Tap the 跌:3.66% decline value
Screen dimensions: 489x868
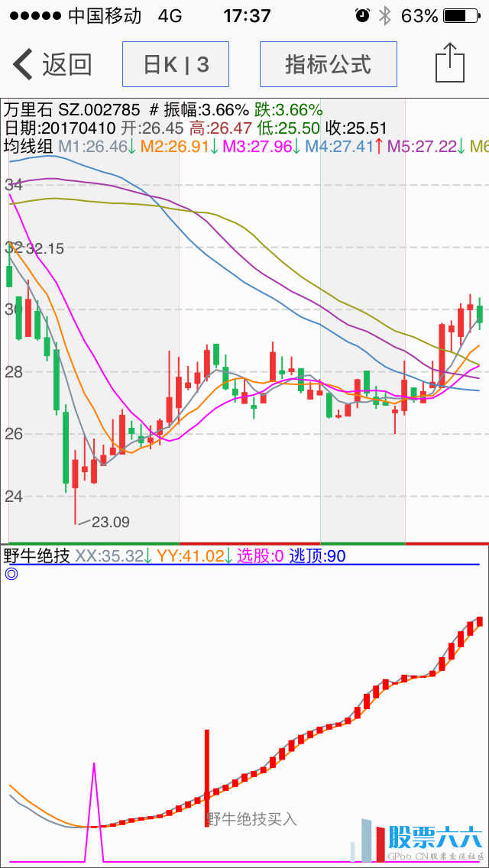click(x=288, y=109)
